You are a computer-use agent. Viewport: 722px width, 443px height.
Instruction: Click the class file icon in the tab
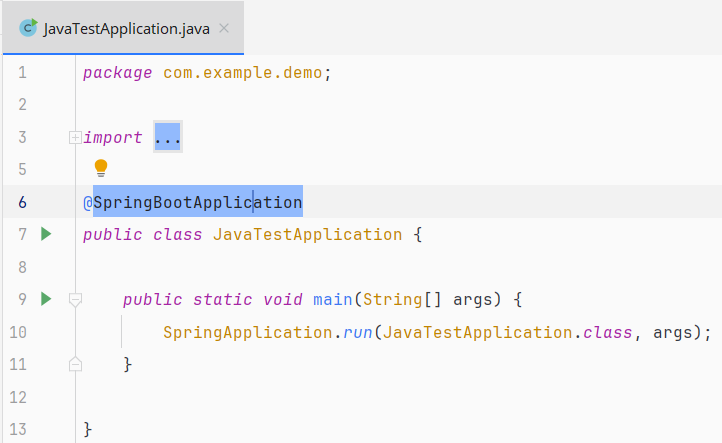click(x=28, y=28)
